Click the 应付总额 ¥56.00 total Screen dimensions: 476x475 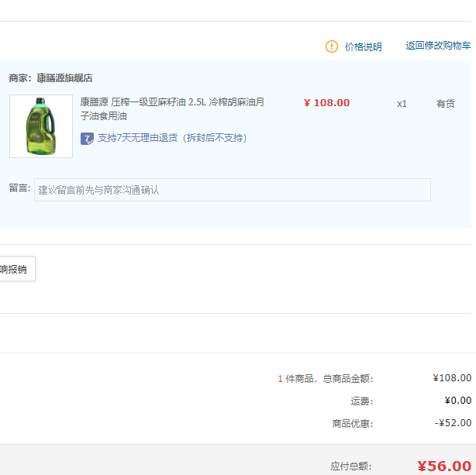coord(444,466)
